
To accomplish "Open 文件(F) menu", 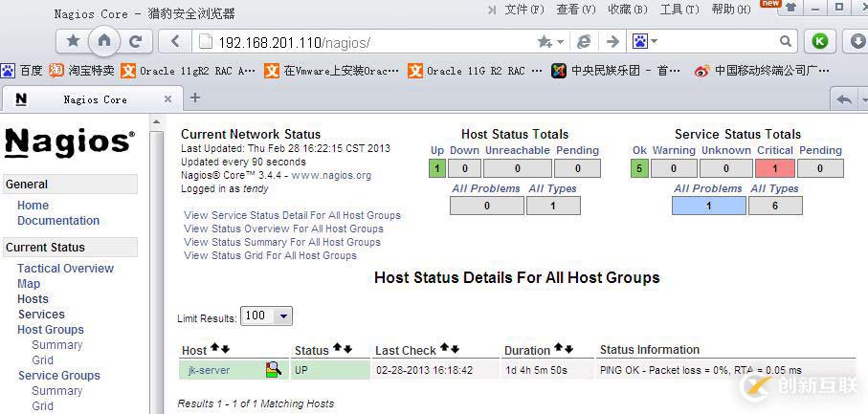I will 524,10.
